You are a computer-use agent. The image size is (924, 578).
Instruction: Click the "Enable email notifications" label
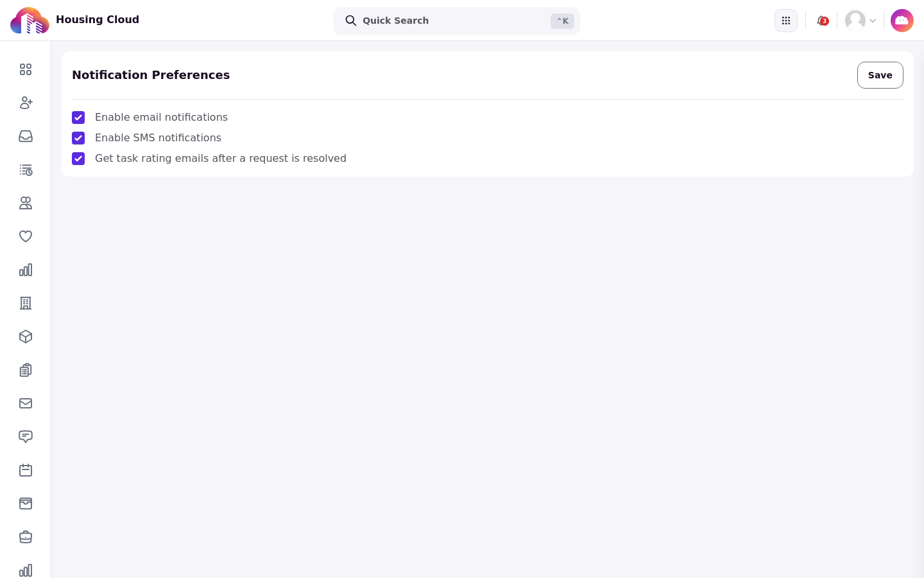click(161, 118)
